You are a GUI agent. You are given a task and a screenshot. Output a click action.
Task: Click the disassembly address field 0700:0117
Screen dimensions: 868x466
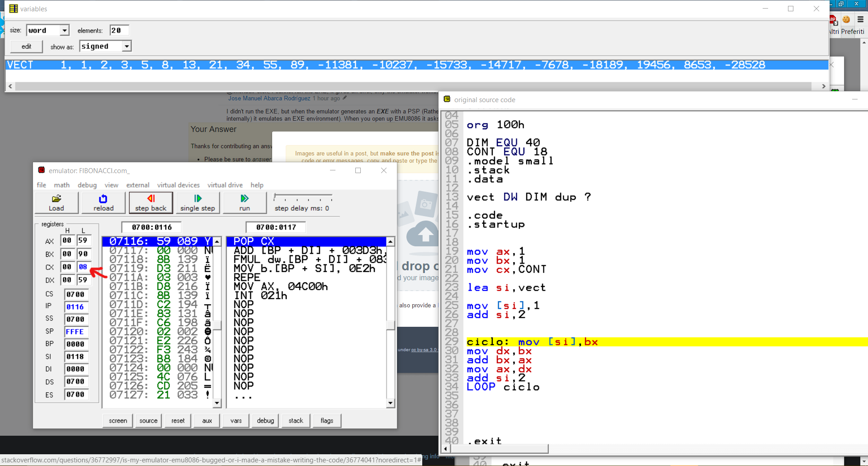click(x=276, y=227)
